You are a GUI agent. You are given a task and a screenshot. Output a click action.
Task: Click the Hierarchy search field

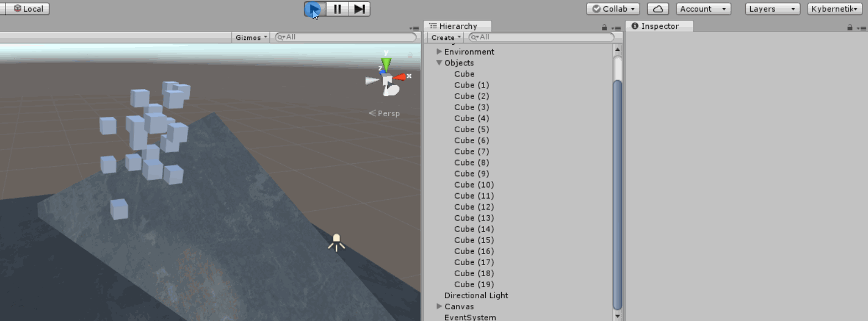(x=541, y=37)
